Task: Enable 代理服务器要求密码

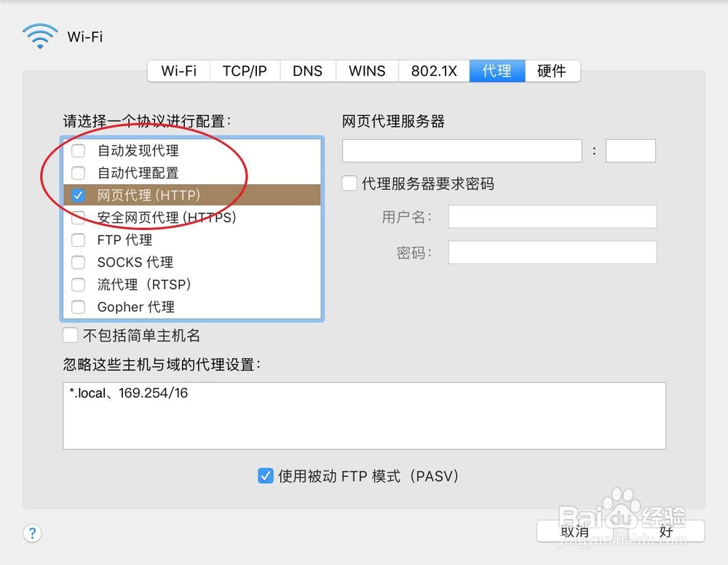Action: [349, 183]
